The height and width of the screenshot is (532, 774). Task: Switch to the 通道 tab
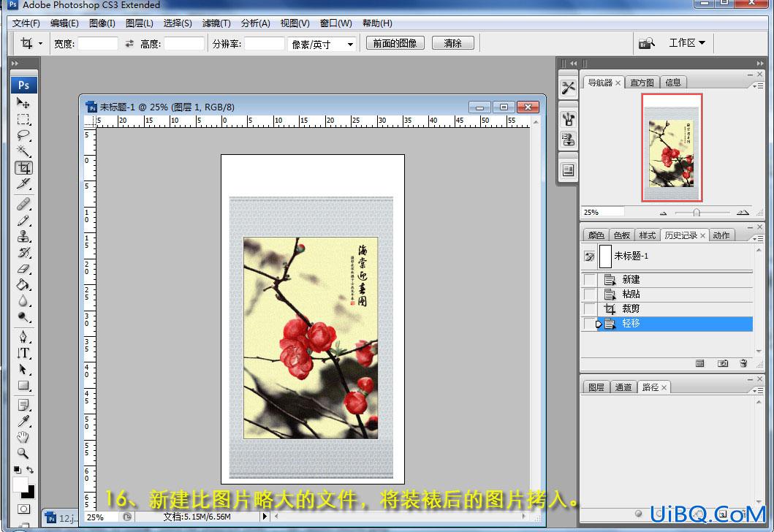(623, 387)
